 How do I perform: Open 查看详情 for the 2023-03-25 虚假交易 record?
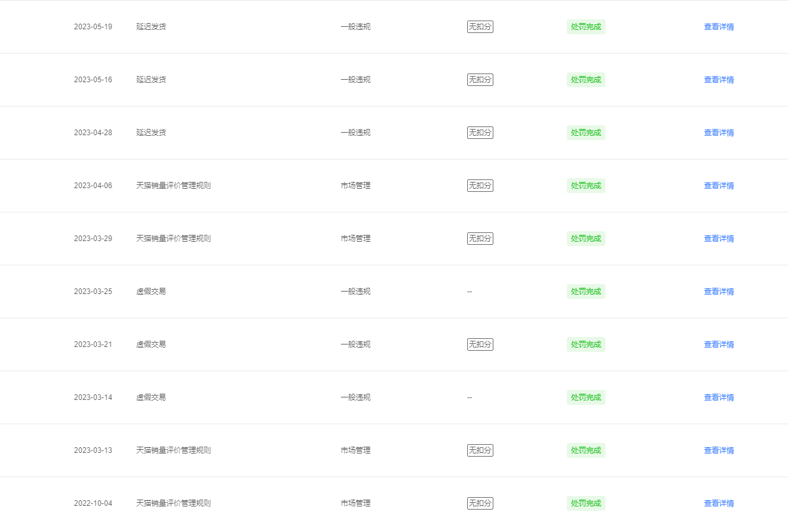click(719, 292)
